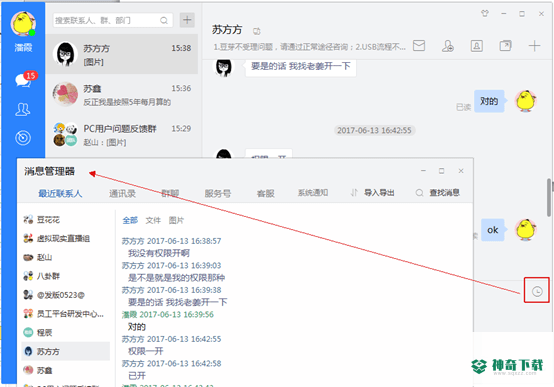Select the 图片 filter in message list
The width and height of the screenshot is (554, 387).
[x=176, y=221]
